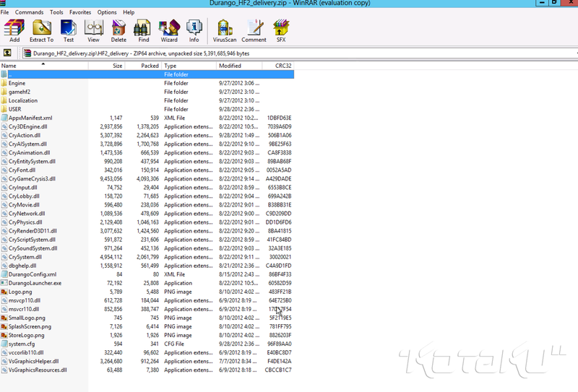The width and height of the screenshot is (578, 392).
Task: Sort by Packed column header
Action: [x=143, y=66]
